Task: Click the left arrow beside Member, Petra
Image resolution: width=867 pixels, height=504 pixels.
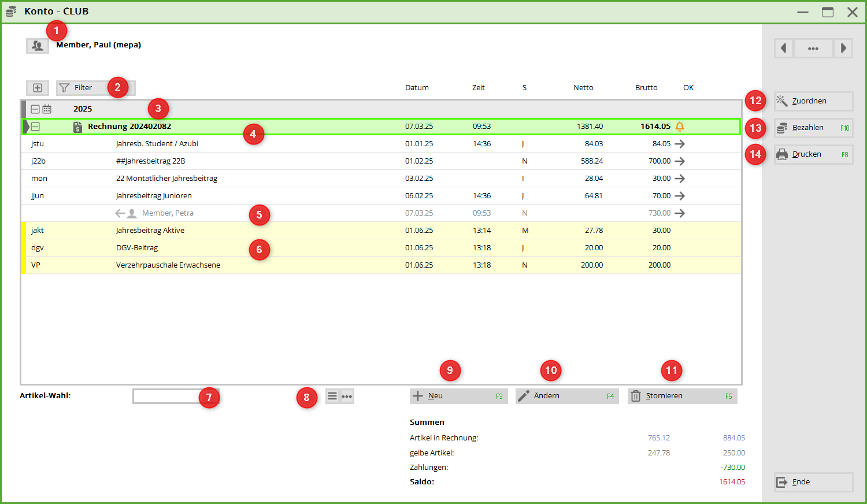Action: (120, 213)
